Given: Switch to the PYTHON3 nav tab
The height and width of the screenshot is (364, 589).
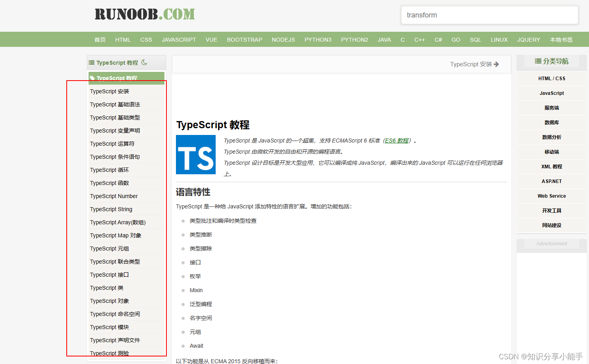Looking at the screenshot, I should [x=318, y=39].
